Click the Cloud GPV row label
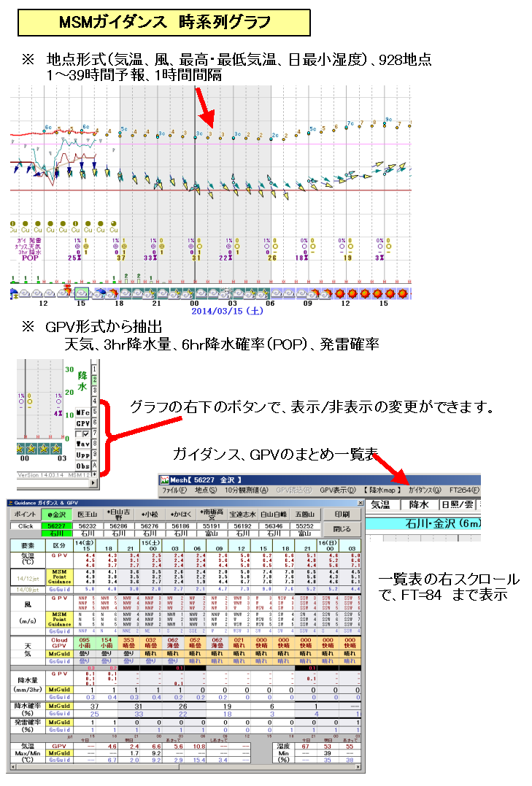This screenshot has height=786, width=532. click(x=59, y=643)
